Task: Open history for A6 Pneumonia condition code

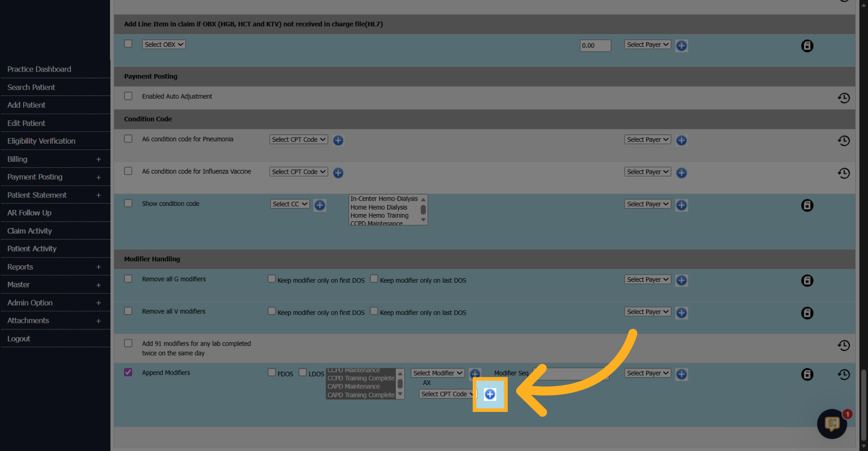Action: (844, 141)
